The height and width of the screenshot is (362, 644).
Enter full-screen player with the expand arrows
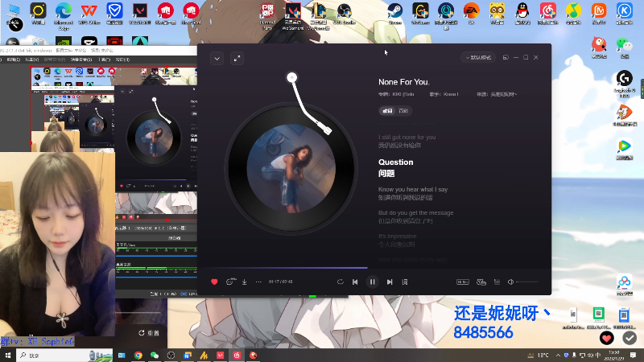tap(237, 59)
